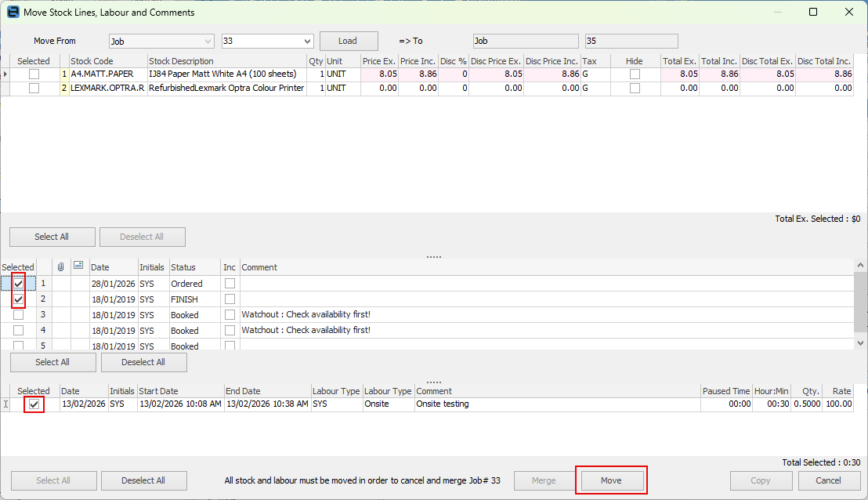868x500 pixels.
Task: Click the To job number field showing 35
Action: coord(631,41)
